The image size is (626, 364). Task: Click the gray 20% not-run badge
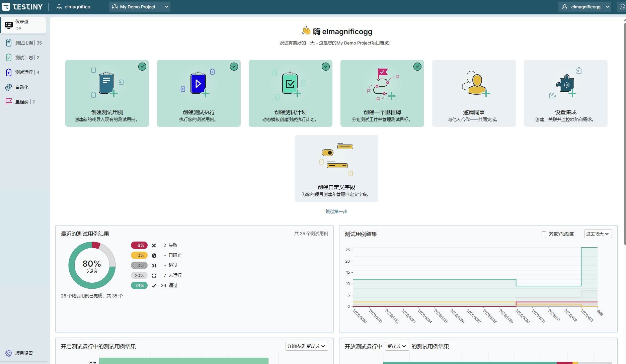pyautogui.click(x=139, y=275)
